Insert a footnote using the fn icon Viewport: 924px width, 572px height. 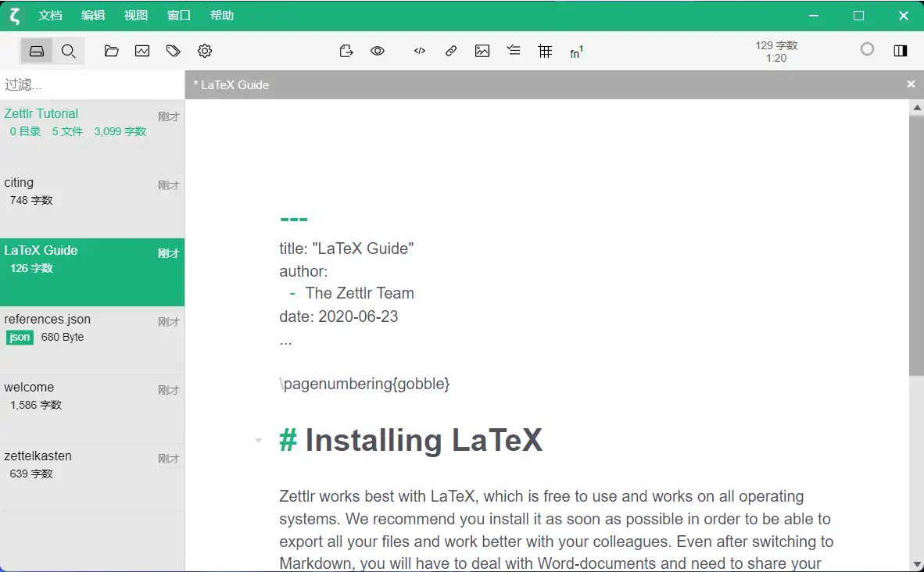tap(576, 52)
